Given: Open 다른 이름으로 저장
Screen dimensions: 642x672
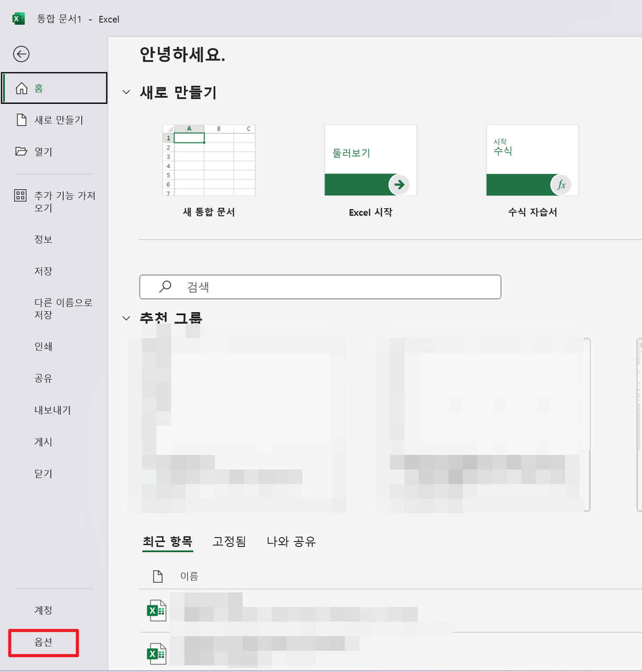Looking at the screenshot, I should [x=63, y=309].
